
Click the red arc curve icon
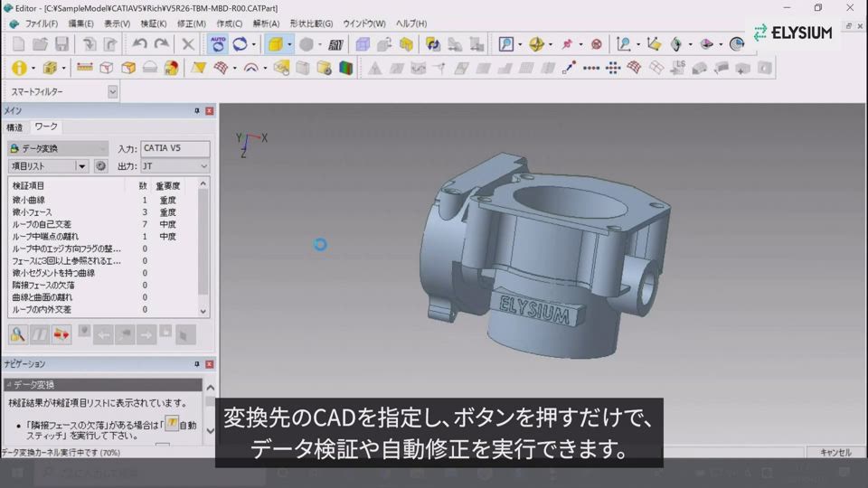(251, 68)
